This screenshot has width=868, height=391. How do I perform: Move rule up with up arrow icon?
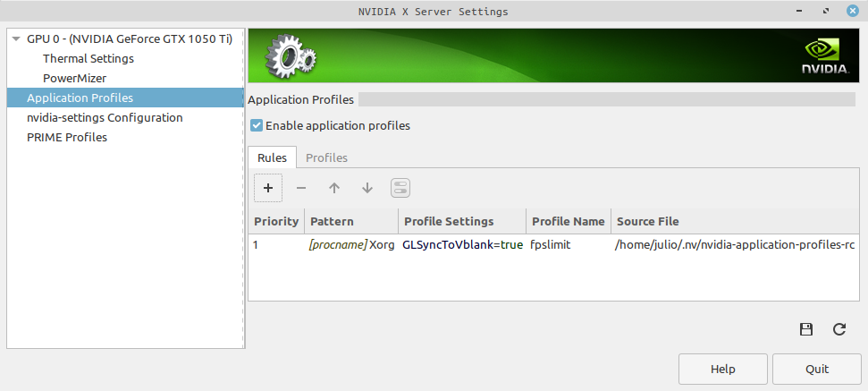[x=333, y=188]
